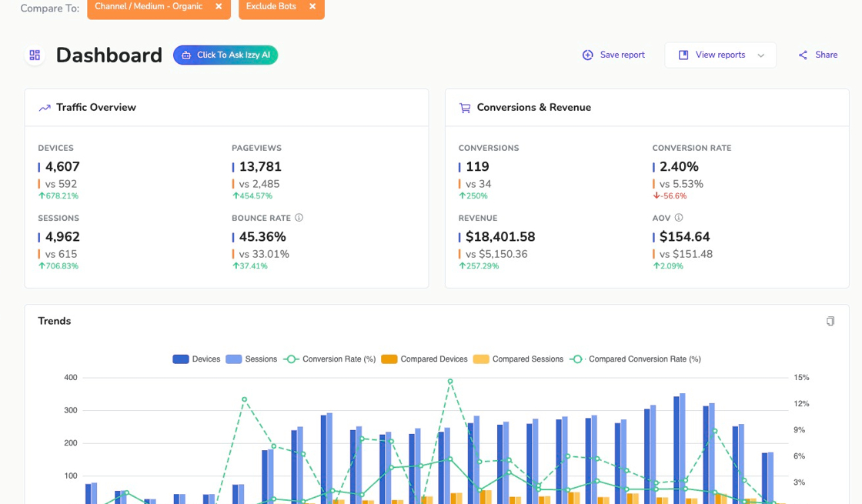Toggle Compared Conversion Rate (%) legend item
Viewport: 862px width, 504px height.
(x=636, y=359)
